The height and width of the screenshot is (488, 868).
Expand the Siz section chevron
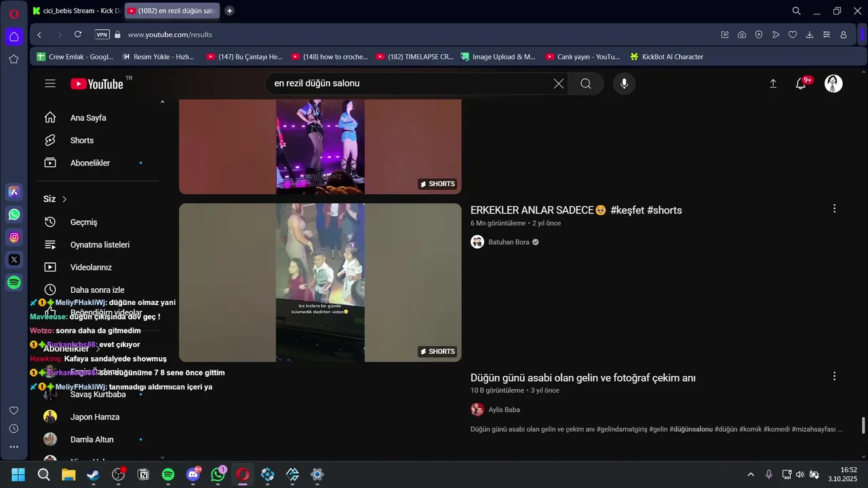click(x=64, y=199)
